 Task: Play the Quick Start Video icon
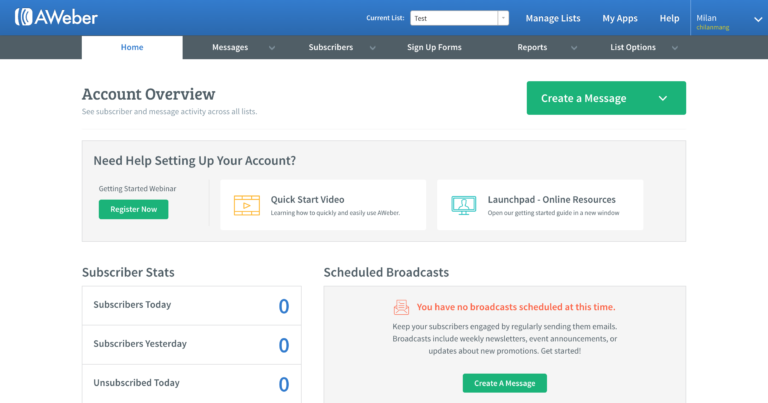(x=247, y=205)
